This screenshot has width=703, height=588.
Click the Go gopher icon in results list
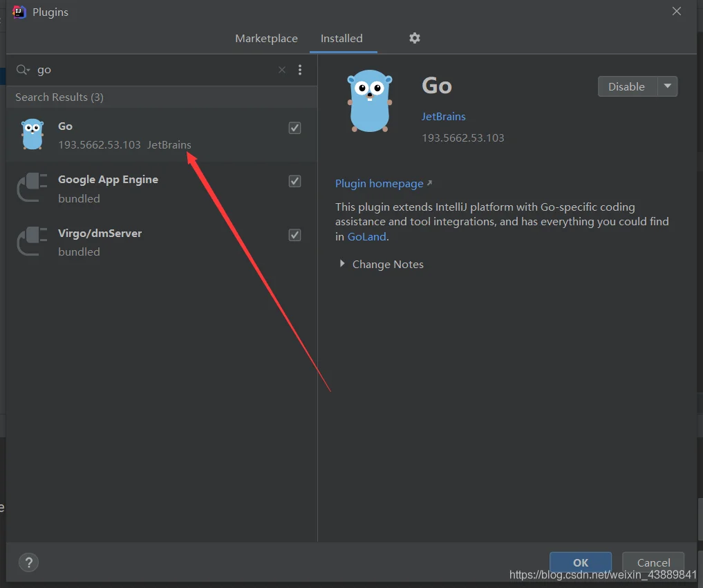[x=32, y=135]
